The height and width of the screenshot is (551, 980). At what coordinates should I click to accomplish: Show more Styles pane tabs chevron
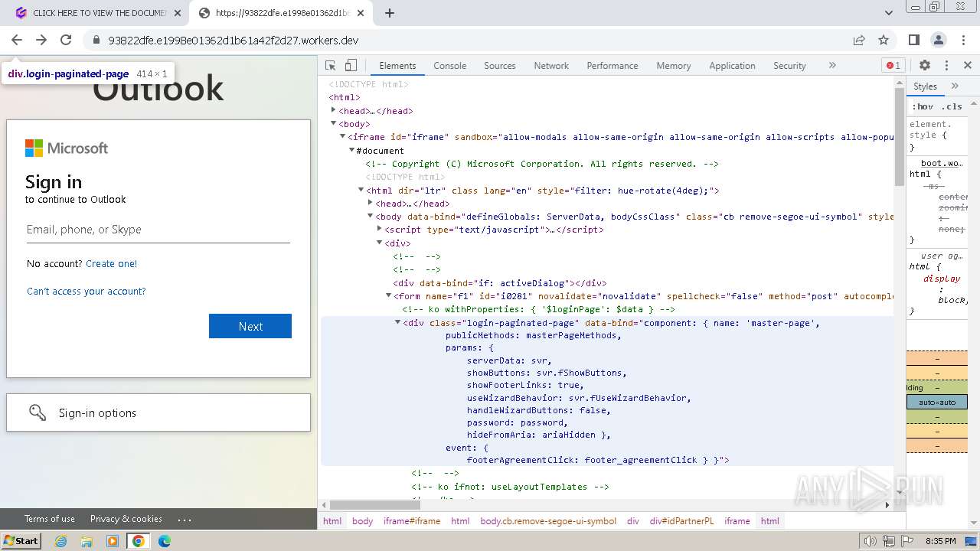[x=955, y=86]
